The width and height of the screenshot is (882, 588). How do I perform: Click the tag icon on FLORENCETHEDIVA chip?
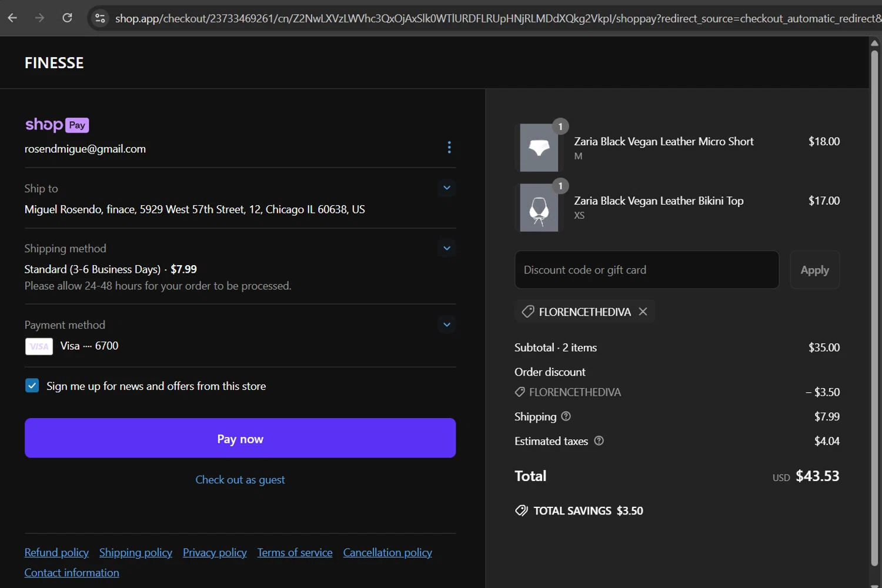coord(528,312)
